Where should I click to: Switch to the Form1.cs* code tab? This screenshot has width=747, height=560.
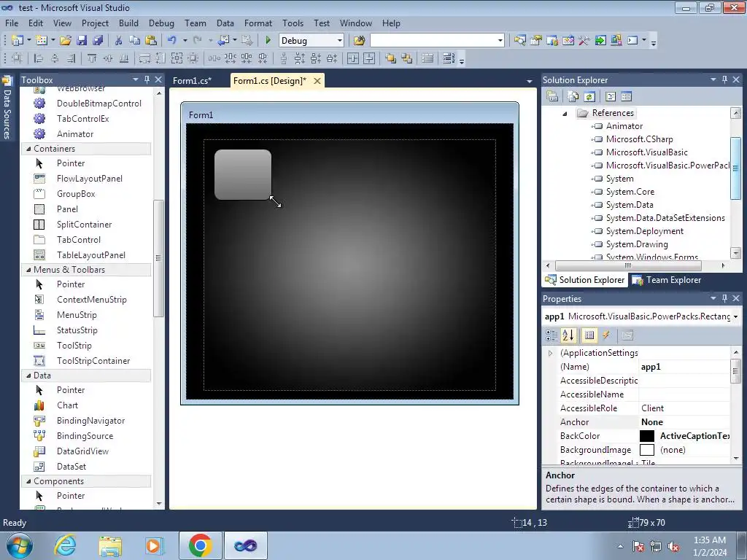[193, 80]
